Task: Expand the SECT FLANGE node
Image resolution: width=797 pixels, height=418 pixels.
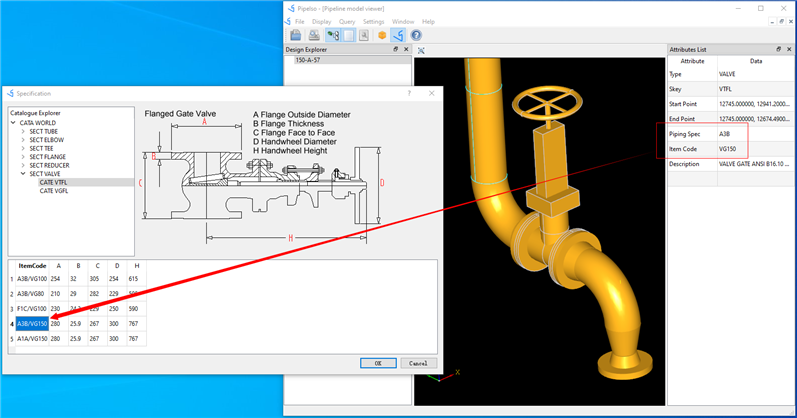Action: pos(23,157)
